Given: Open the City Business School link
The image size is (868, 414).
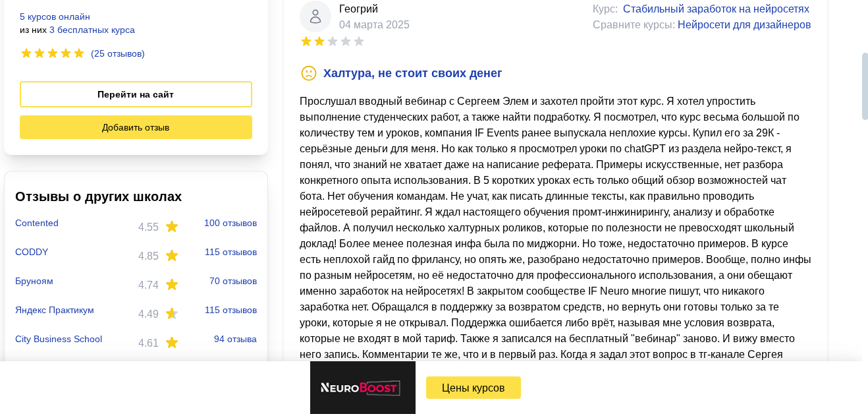Looking at the screenshot, I should click(59, 339).
